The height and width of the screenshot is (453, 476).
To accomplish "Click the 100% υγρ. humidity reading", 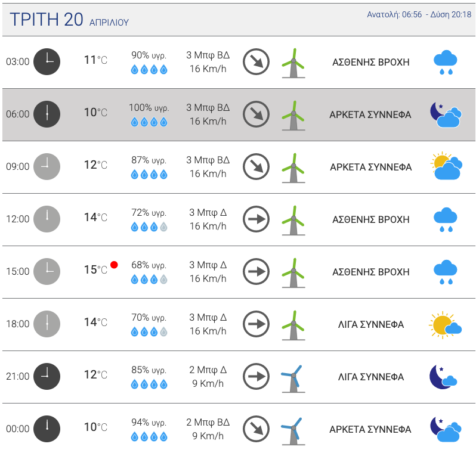I will pos(149,108).
